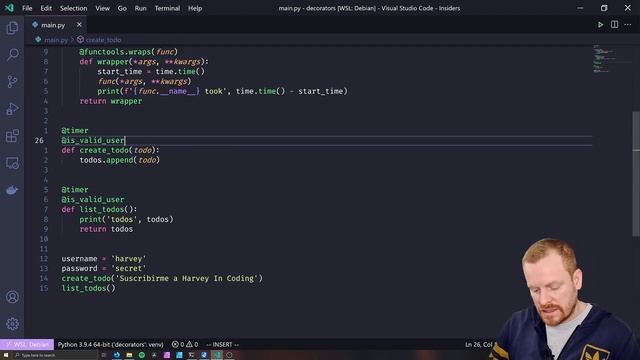Click the VS Code Insiders logo icon

pos(9,8)
